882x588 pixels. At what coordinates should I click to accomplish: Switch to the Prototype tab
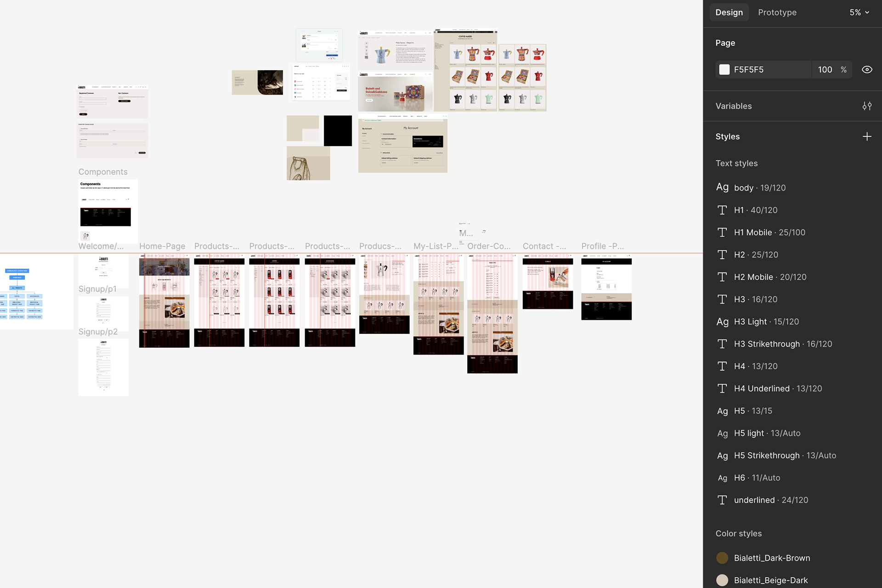point(777,12)
